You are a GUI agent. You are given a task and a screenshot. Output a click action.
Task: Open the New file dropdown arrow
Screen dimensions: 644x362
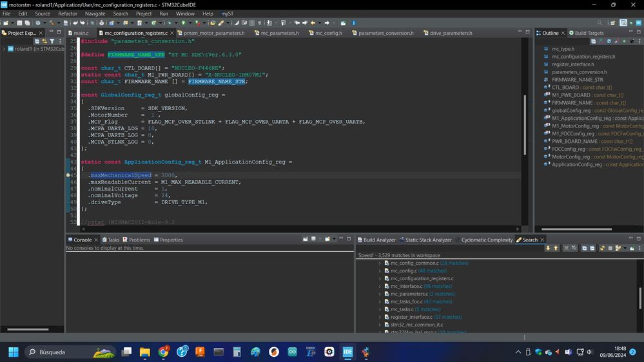[x=12, y=23]
